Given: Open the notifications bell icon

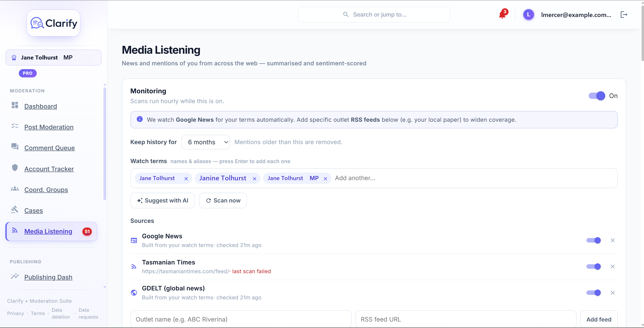Looking at the screenshot, I should click(502, 15).
